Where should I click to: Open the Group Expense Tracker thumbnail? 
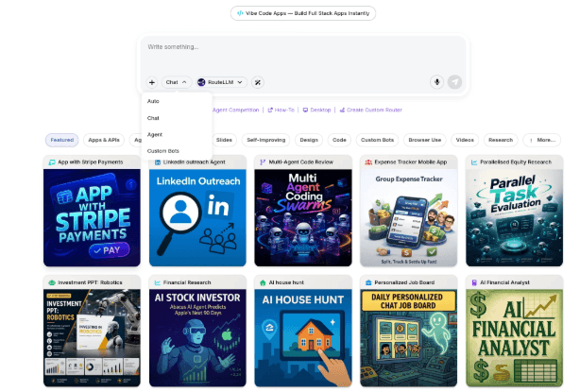pos(409,217)
